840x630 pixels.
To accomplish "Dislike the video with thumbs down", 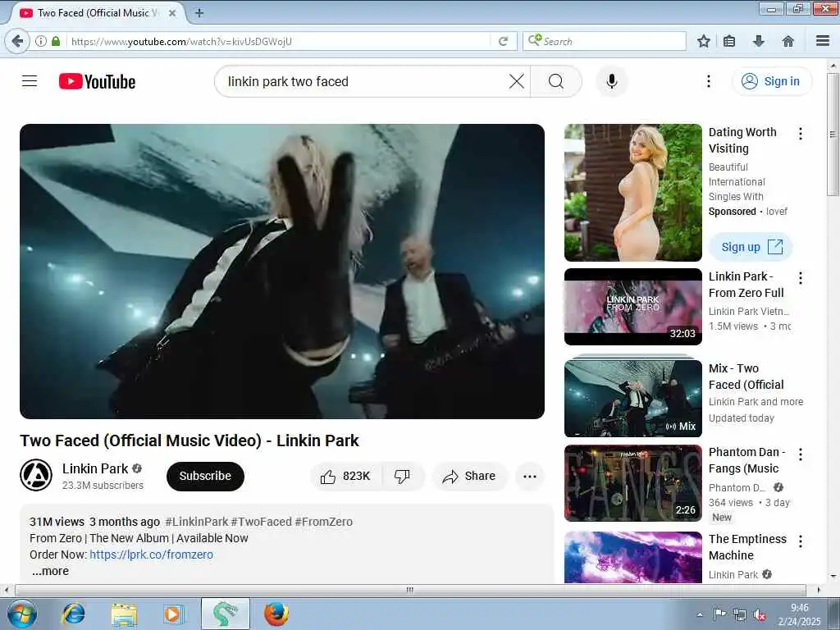I will 402,477.
